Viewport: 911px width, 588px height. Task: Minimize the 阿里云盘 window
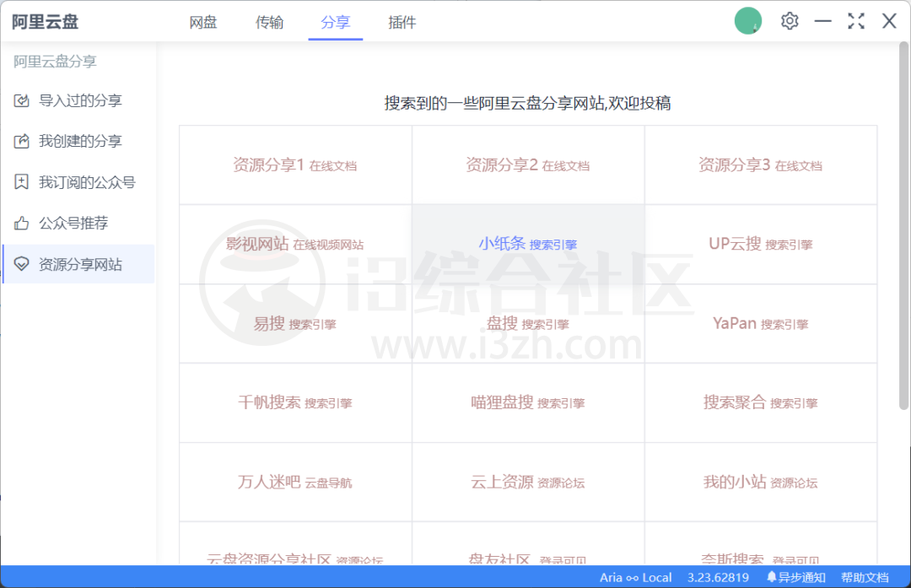pos(822,21)
